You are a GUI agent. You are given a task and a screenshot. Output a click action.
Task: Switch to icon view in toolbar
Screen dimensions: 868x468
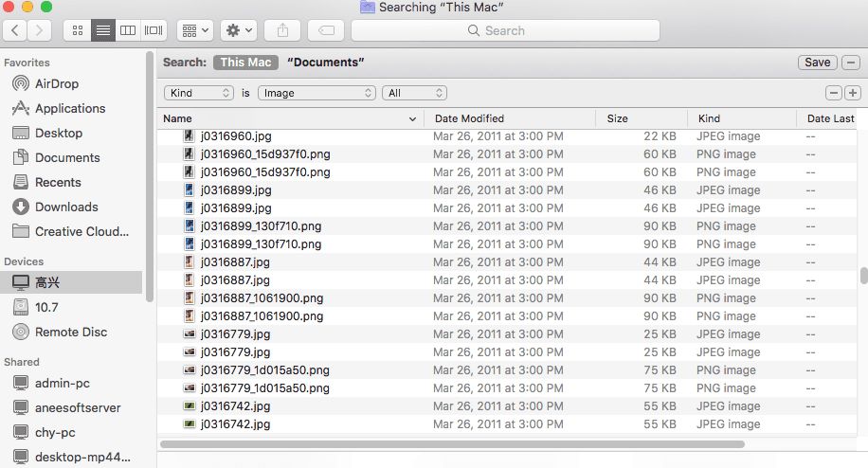(x=78, y=30)
